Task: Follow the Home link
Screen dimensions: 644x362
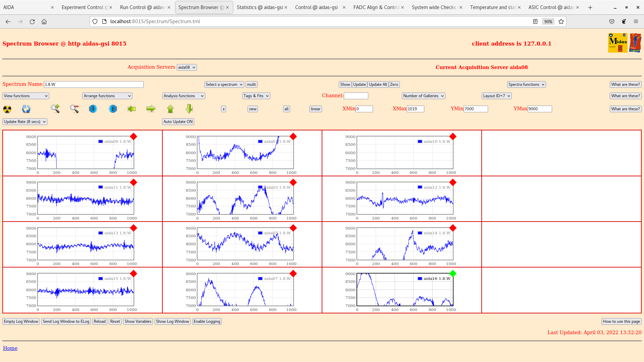Action: click(10, 348)
